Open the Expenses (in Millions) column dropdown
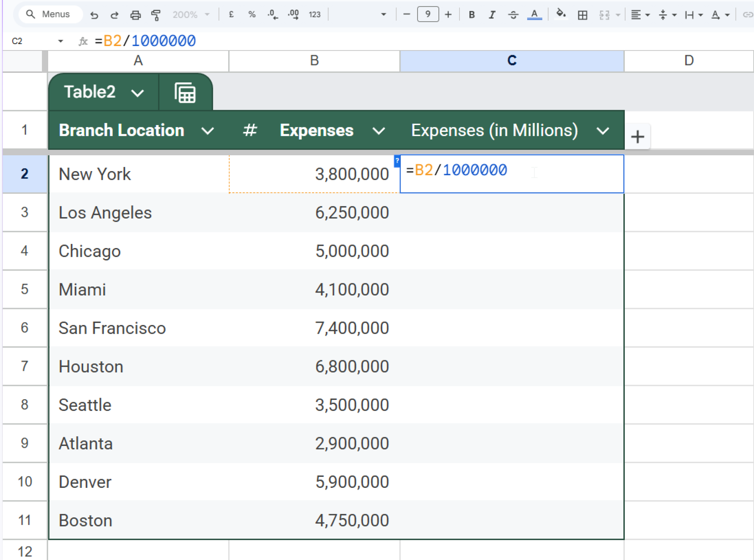This screenshot has height=560, width=754. tap(603, 131)
